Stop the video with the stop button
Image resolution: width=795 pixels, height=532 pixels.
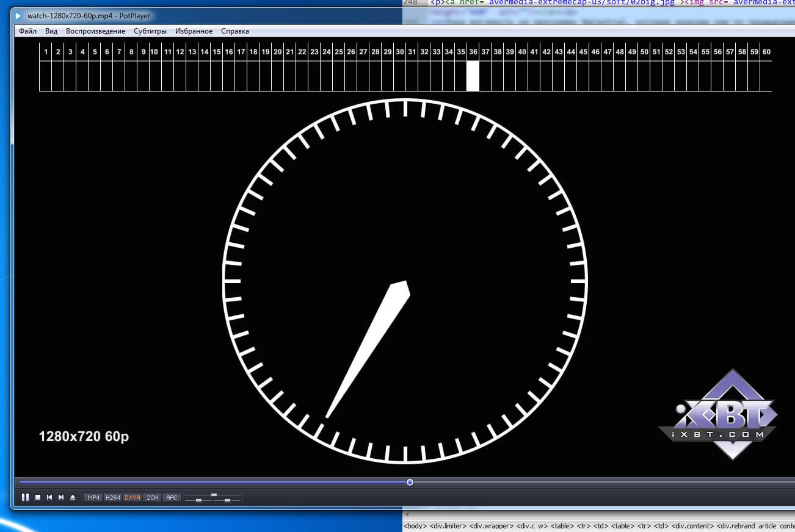[x=38, y=497]
